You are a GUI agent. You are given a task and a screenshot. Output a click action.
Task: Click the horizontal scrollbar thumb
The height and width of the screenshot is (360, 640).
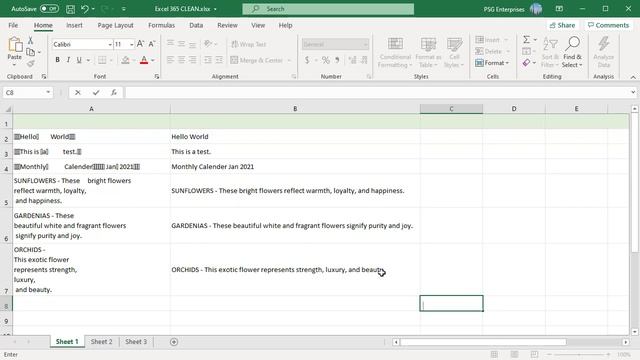(483, 342)
